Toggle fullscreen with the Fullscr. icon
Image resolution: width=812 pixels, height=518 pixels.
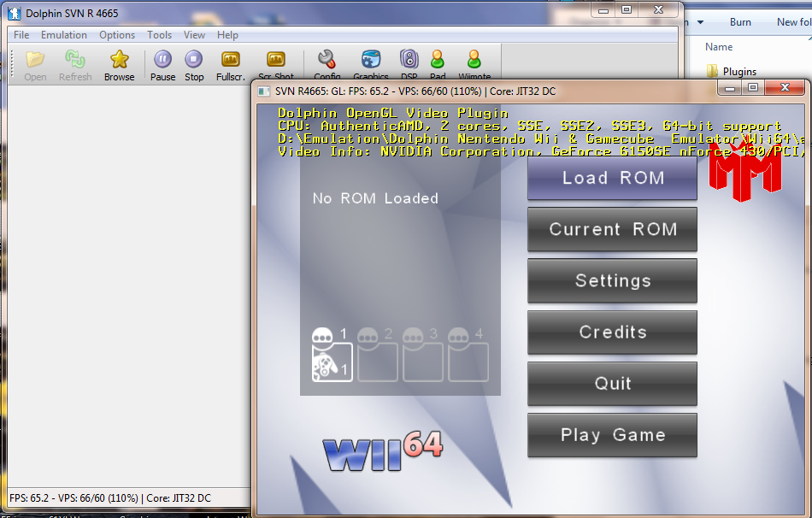point(231,60)
